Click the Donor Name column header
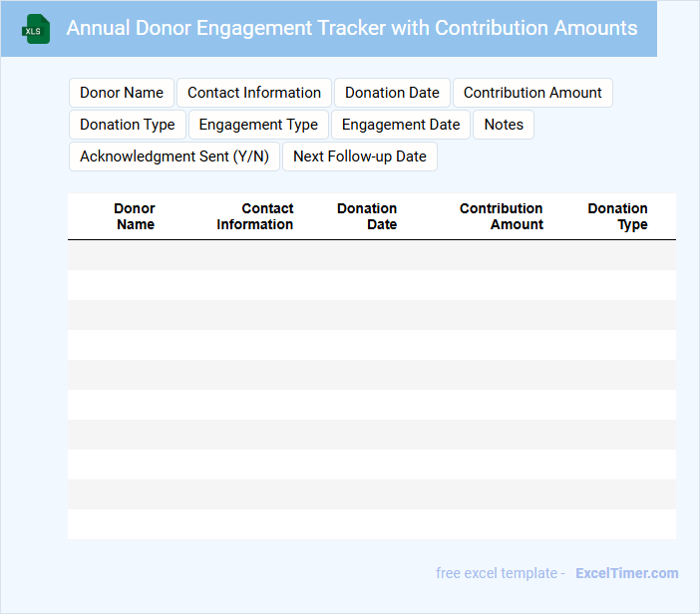 135,216
